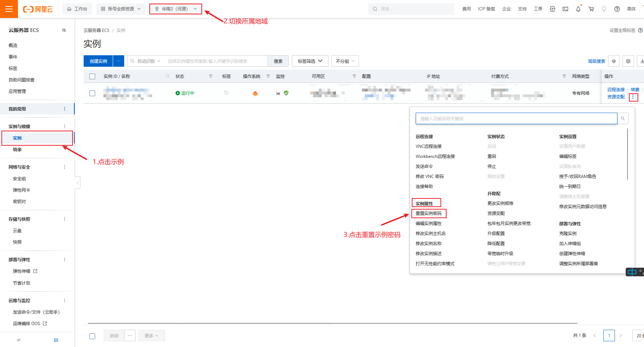Select Workbench远程连接 in the popup menu

click(435, 156)
